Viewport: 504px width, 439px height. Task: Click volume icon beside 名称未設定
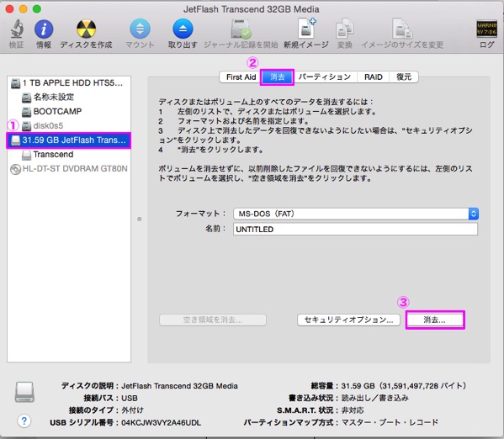(26, 98)
